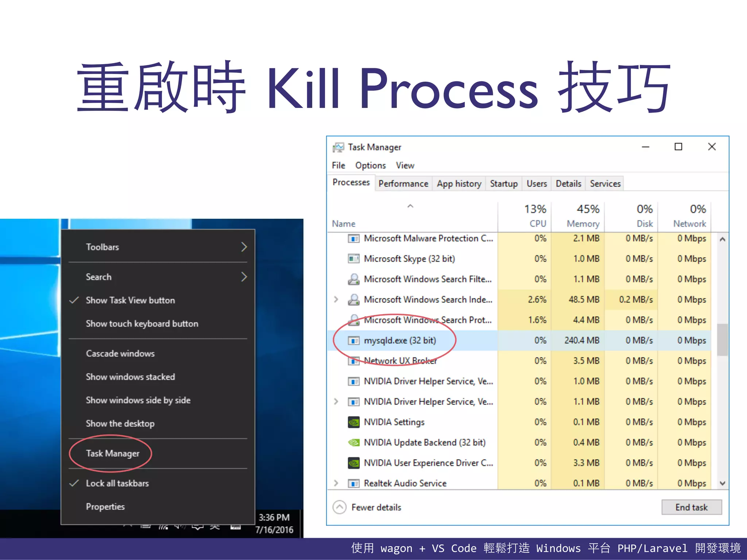Click the Name column header
Image resolution: width=747 pixels, height=560 pixels.
(413, 217)
